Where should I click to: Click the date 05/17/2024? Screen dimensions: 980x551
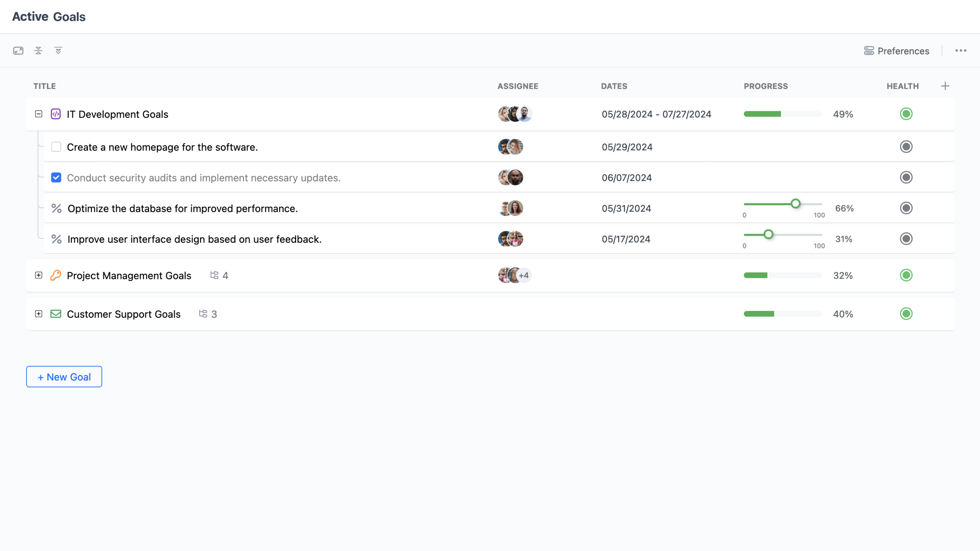pyautogui.click(x=626, y=239)
